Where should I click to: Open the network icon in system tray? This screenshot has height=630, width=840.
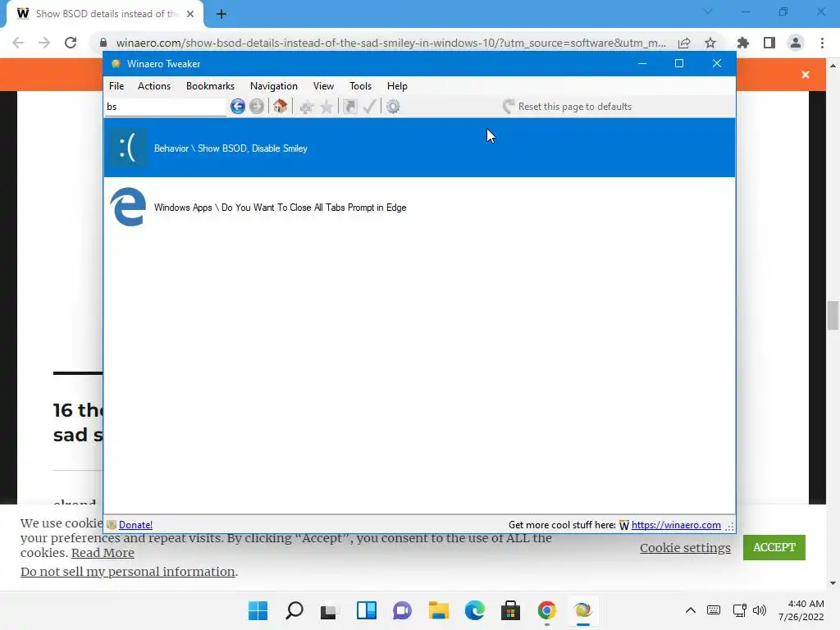point(740,610)
